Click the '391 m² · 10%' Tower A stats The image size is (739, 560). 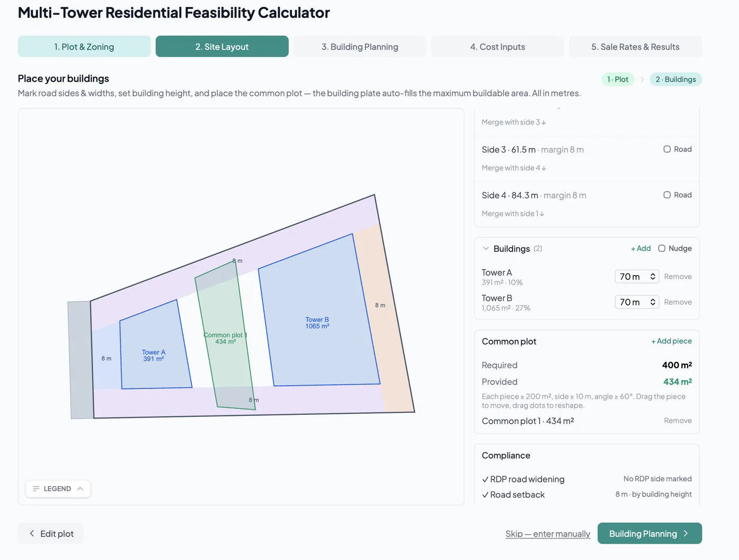click(502, 282)
